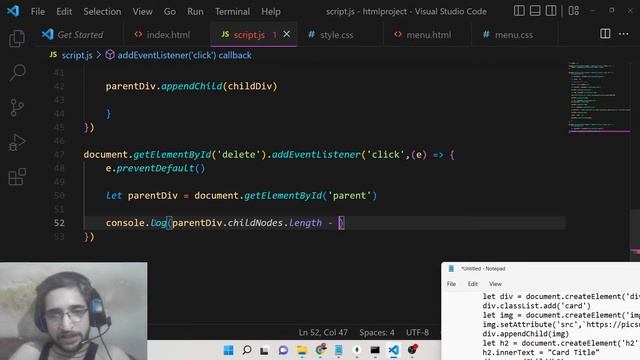Click line number 47 in the gutter
This screenshot has height=360, width=640.
[x=59, y=155]
